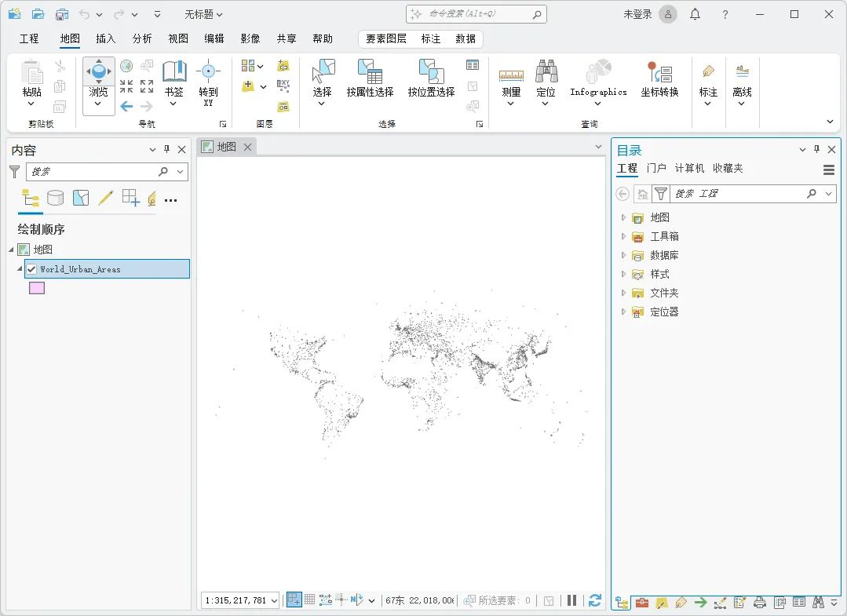The image size is (847, 616).
Task: Switch Contents to list by snapping
Action: [x=131, y=198]
